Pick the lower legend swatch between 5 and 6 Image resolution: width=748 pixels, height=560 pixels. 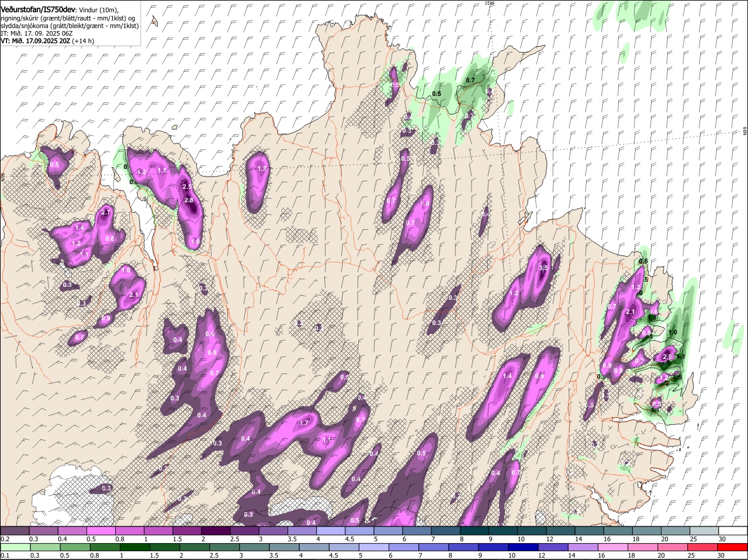(374, 547)
